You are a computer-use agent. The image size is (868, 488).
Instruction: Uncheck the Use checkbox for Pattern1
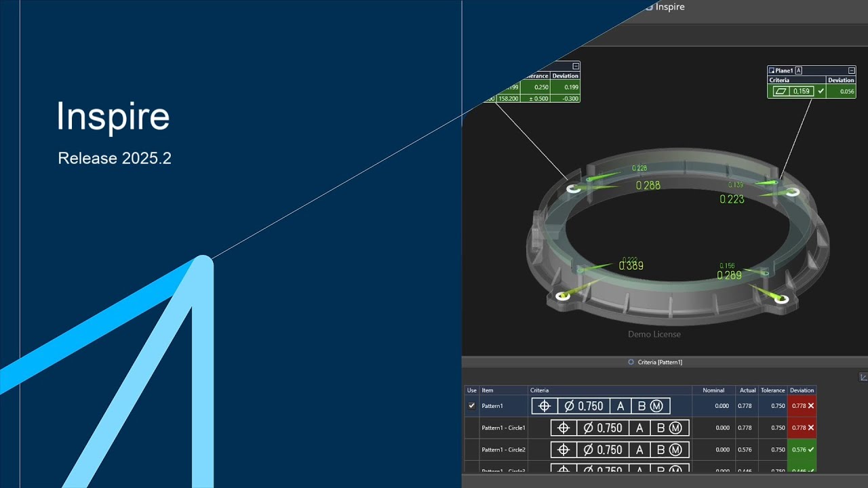coord(472,406)
